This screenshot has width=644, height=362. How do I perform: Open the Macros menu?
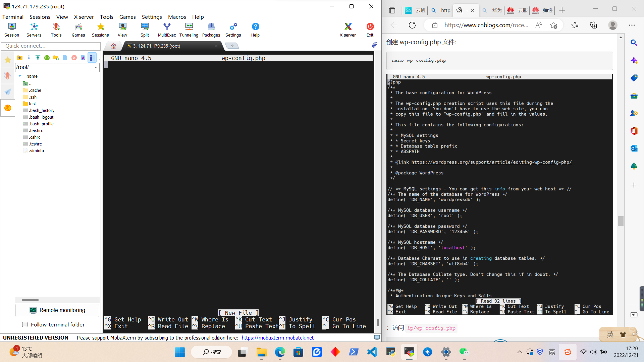click(x=177, y=17)
